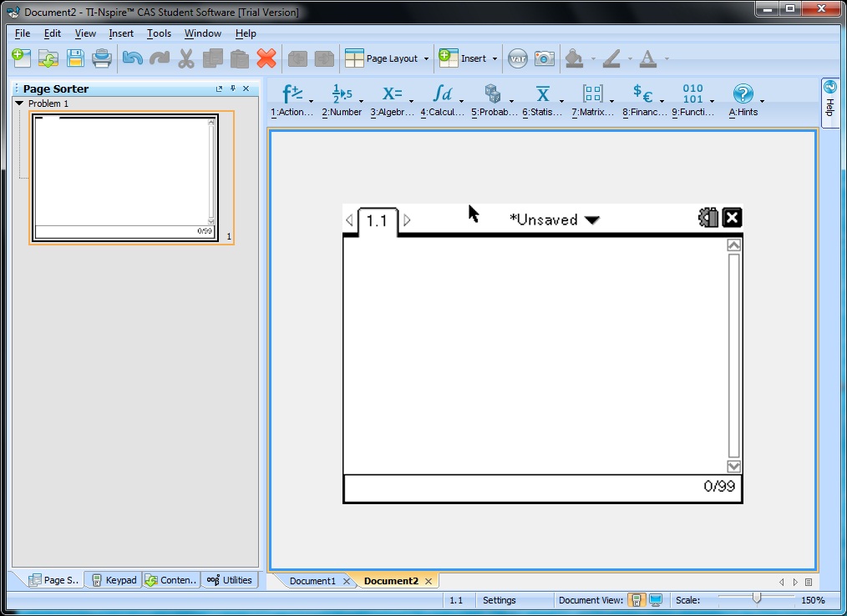Screen dimensions: 847x616
Task: Click the screen capture camera icon
Action: click(545, 58)
